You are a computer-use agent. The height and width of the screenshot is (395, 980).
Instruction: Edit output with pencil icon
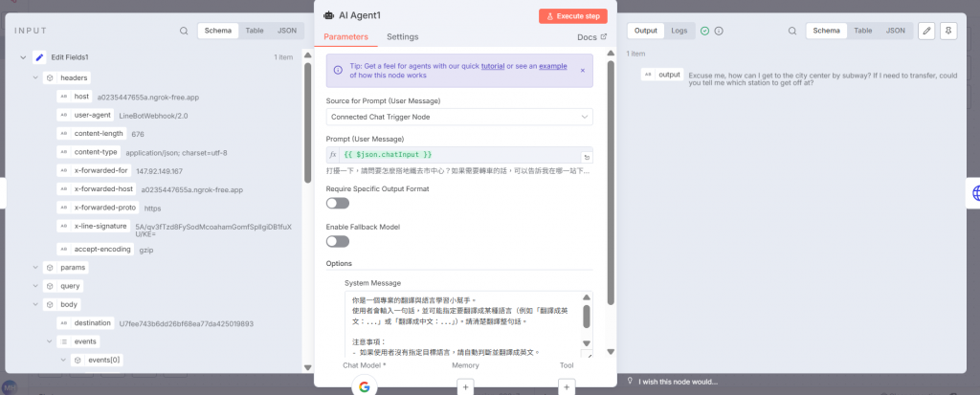(926, 31)
